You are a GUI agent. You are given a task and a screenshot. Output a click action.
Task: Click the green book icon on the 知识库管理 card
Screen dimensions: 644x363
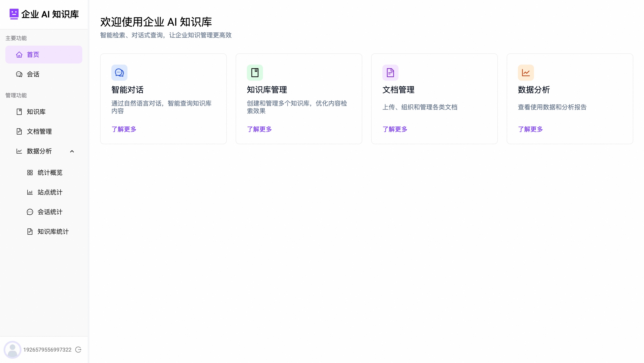(255, 73)
